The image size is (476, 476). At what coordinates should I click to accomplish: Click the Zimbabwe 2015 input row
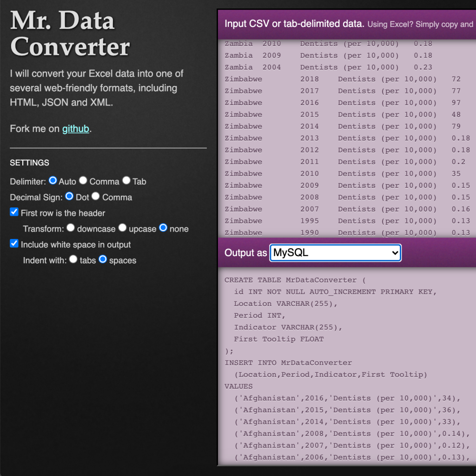pos(343,115)
